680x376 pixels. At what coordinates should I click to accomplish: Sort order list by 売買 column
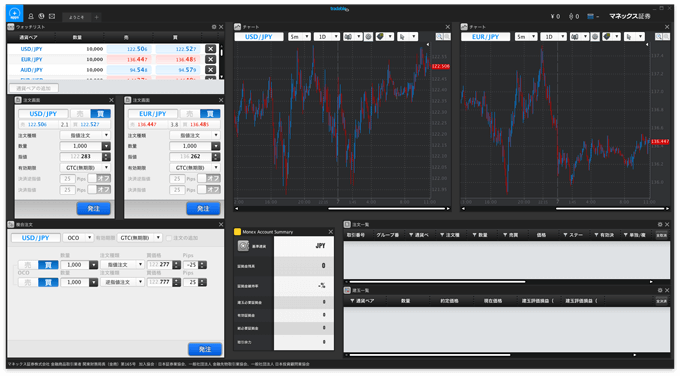510,235
